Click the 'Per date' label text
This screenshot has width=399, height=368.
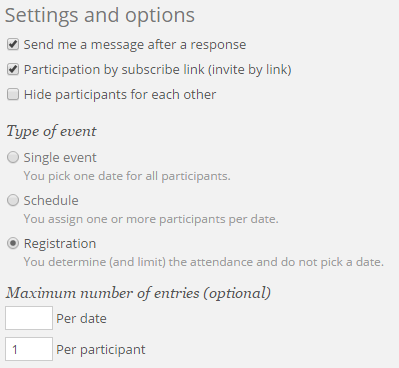(x=81, y=319)
